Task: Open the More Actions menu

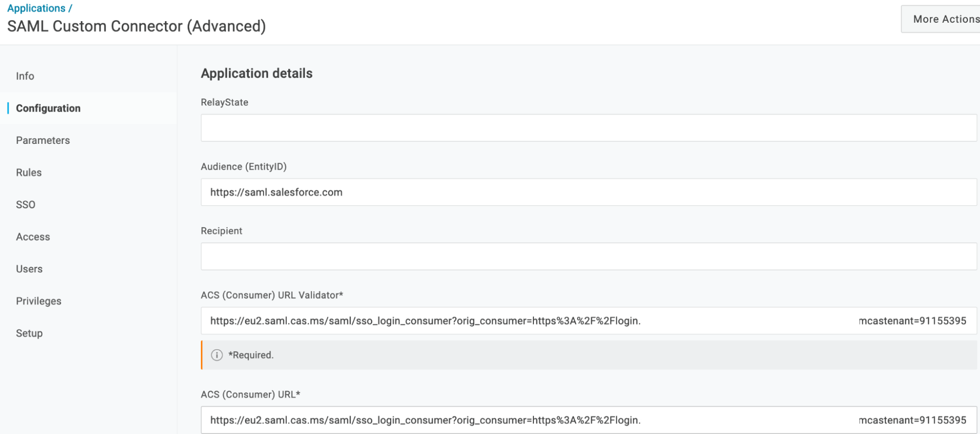Action: point(942,19)
